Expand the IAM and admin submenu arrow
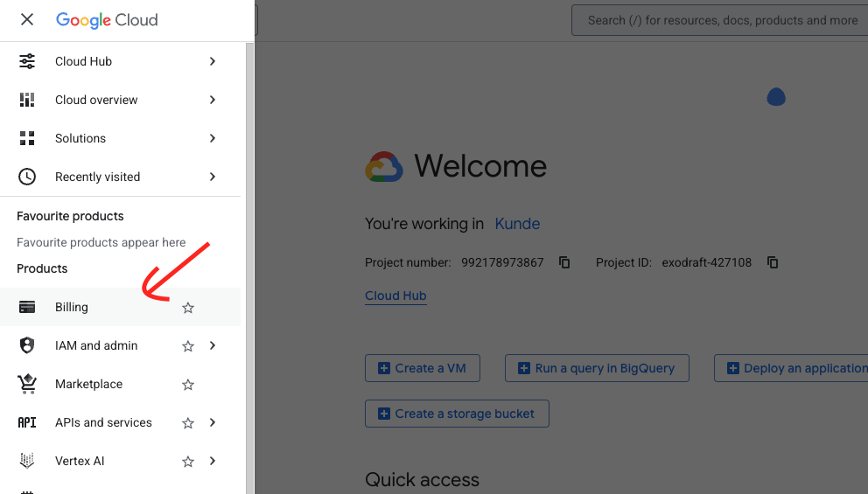 pos(213,345)
